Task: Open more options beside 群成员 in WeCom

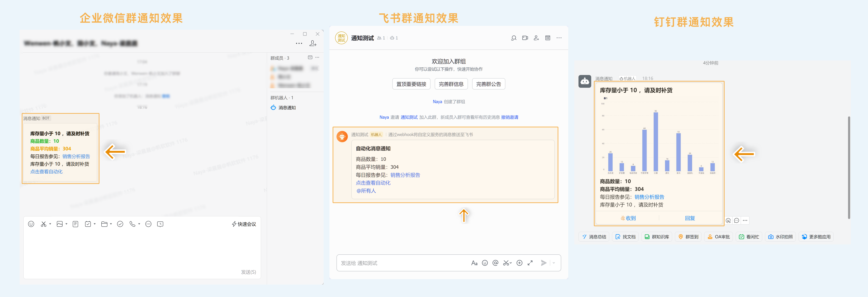Action: click(x=317, y=57)
